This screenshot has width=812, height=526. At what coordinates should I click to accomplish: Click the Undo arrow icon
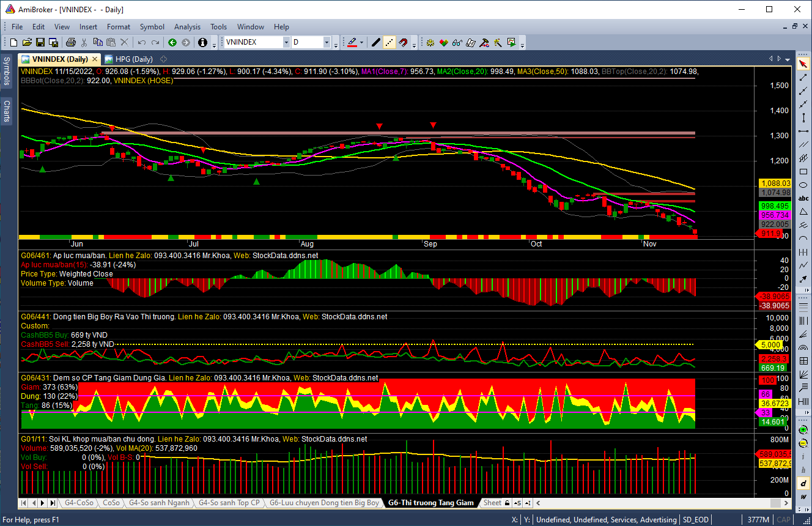click(142, 42)
